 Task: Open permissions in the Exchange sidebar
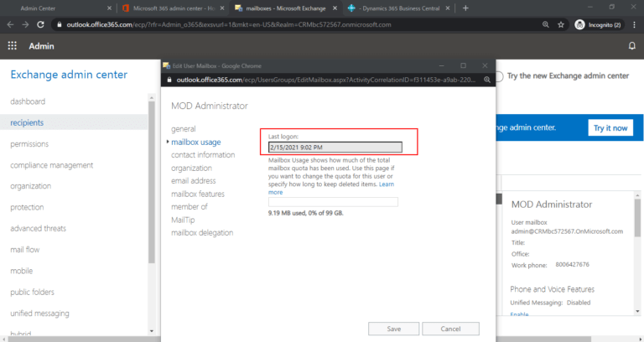(x=29, y=143)
